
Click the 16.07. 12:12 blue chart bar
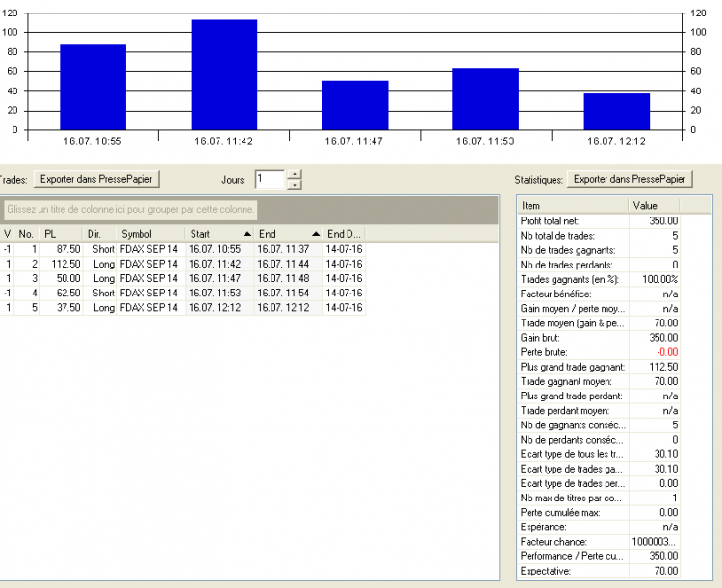[617, 112]
